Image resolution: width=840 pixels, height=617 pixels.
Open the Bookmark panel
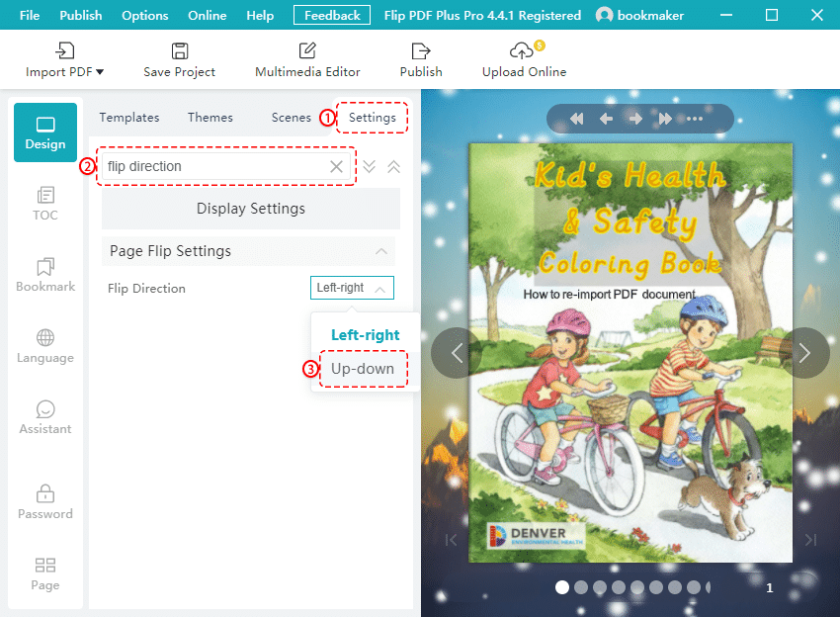[x=44, y=275]
